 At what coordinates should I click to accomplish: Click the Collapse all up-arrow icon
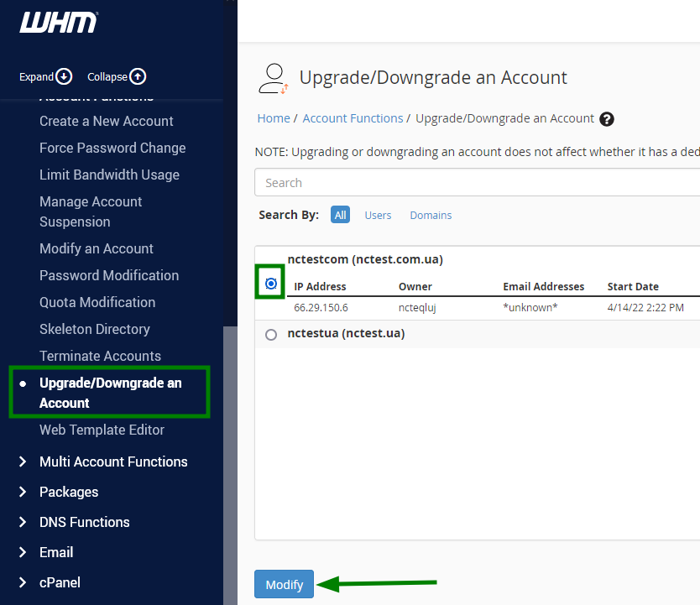tap(138, 76)
